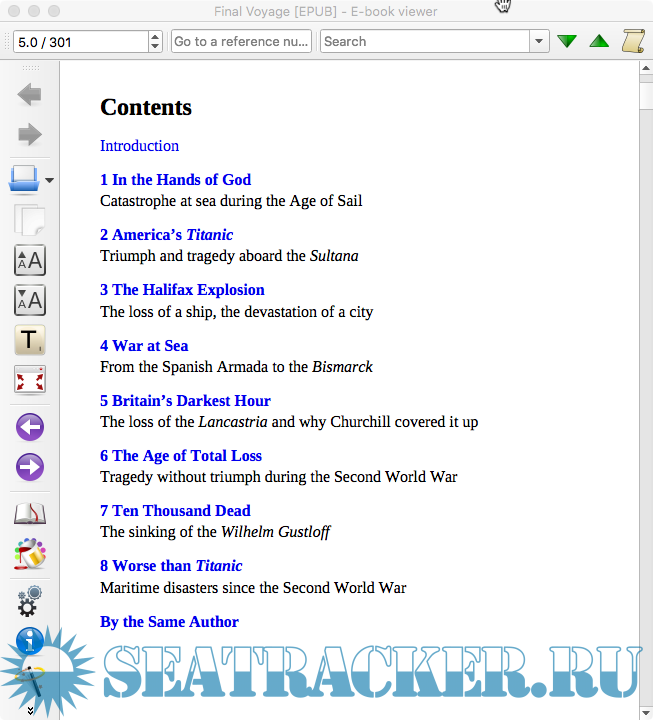Increase the font size
This screenshot has width=653, height=720.
pyautogui.click(x=30, y=260)
